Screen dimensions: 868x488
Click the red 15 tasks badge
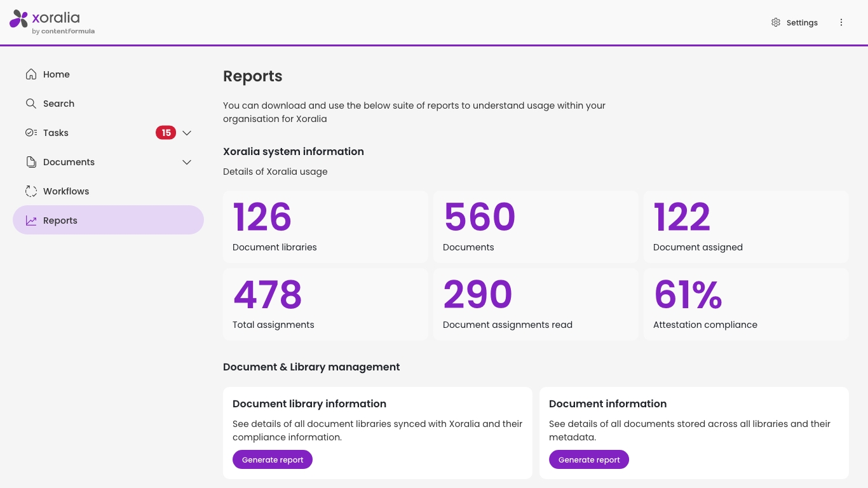tap(166, 133)
